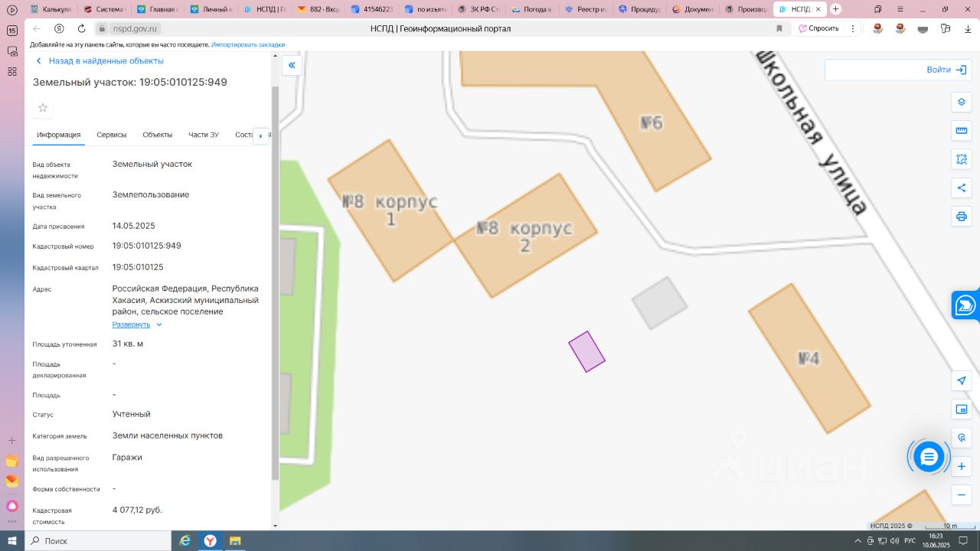Screen dimensions: 980x551
Task: Open browser page options menu
Action: 853,28
